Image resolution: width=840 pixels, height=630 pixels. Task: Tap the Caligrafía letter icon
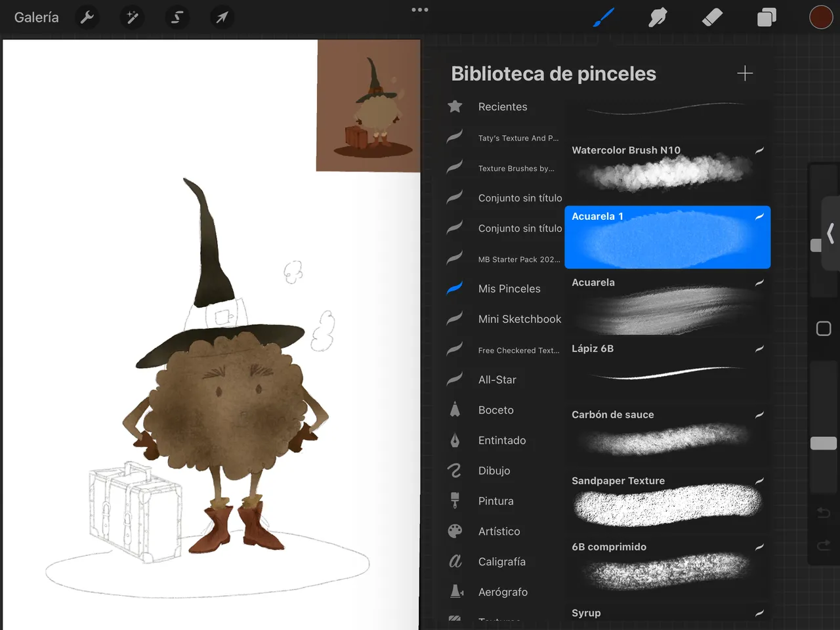(x=455, y=562)
